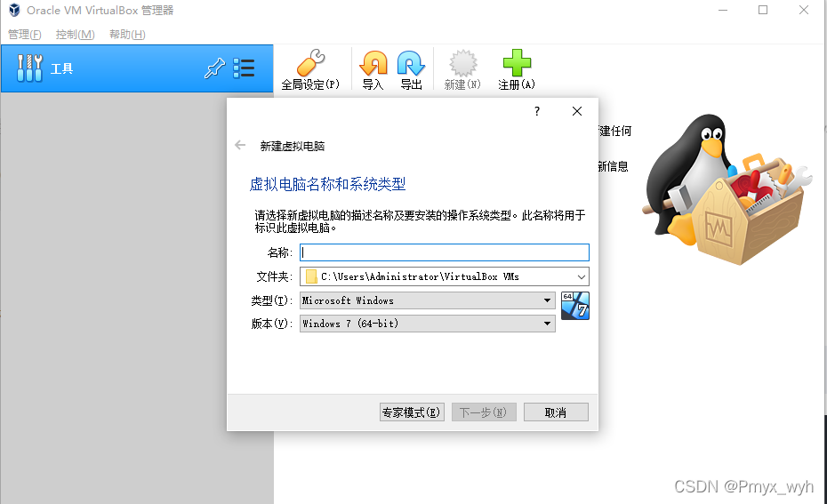Close the VirtualBox manager window

(803, 10)
